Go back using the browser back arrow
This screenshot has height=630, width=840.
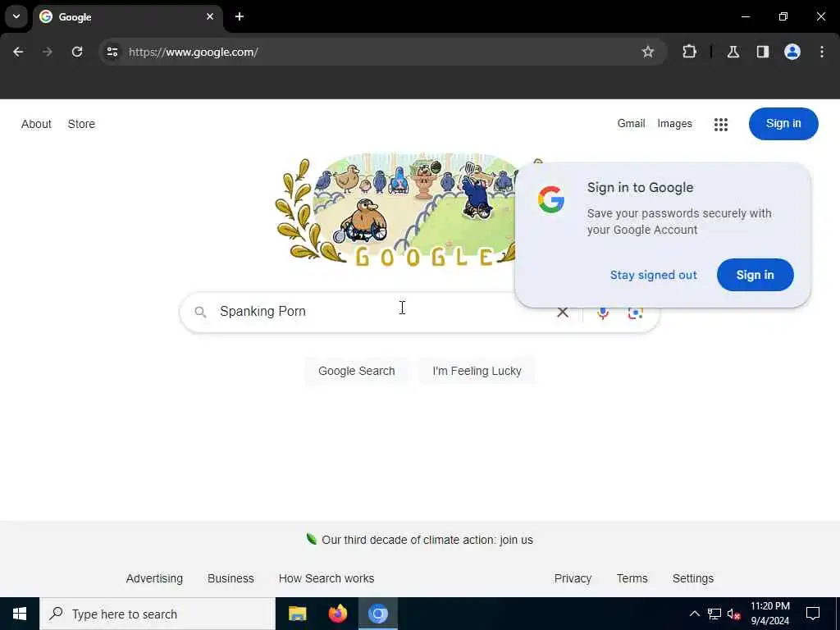pyautogui.click(x=18, y=52)
